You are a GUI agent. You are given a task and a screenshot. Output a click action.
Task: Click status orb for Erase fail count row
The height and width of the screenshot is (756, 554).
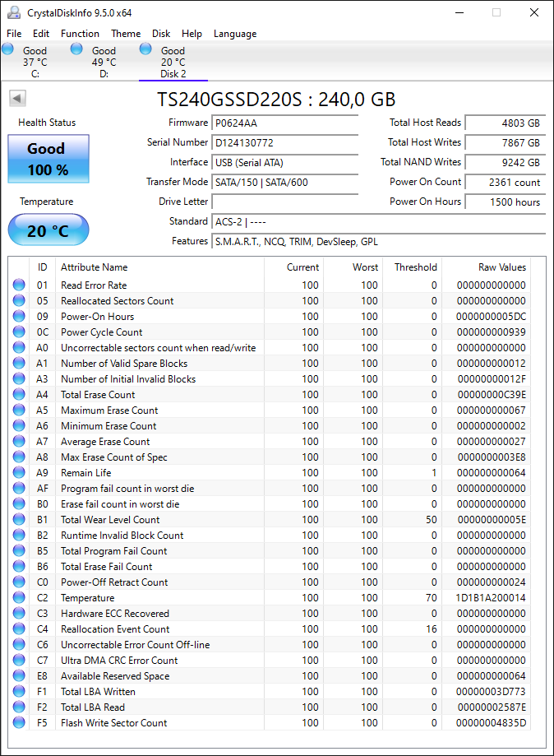(x=19, y=503)
